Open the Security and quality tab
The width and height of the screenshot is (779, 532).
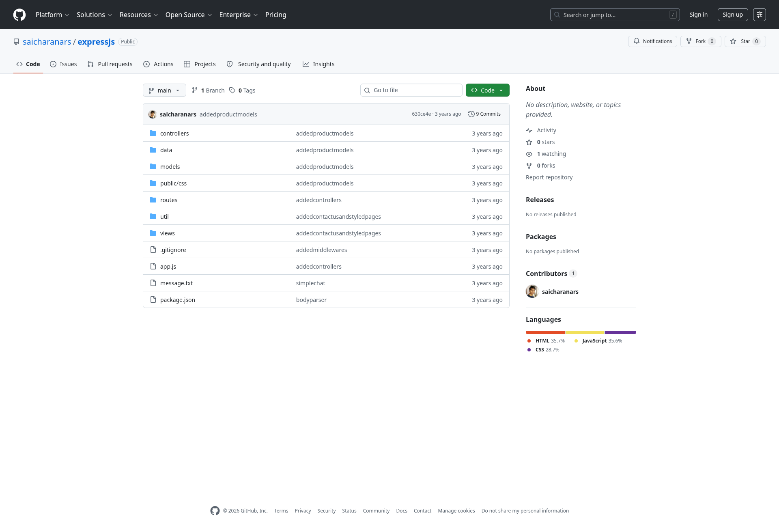[x=258, y=64]
